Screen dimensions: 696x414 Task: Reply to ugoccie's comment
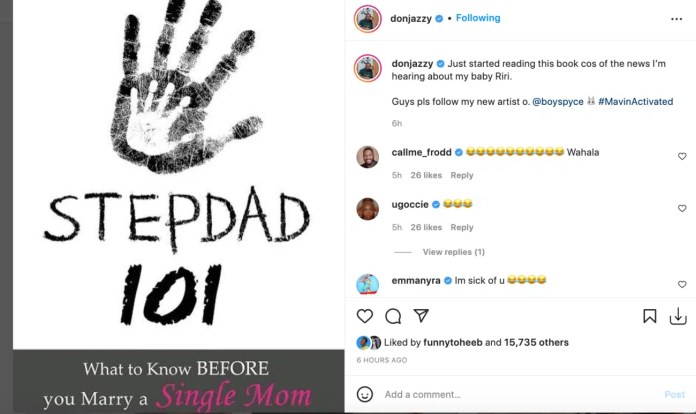pyautogui.click(x=462, y=227)
